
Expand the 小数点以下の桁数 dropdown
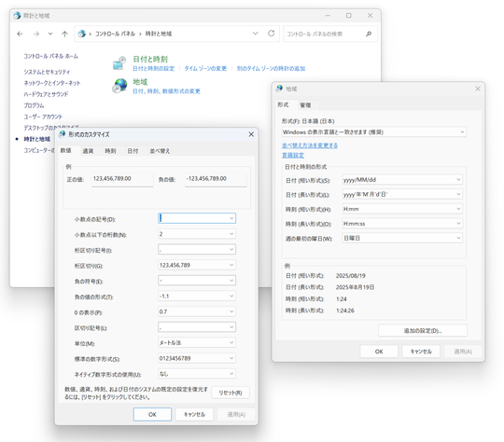pos(197,234)
